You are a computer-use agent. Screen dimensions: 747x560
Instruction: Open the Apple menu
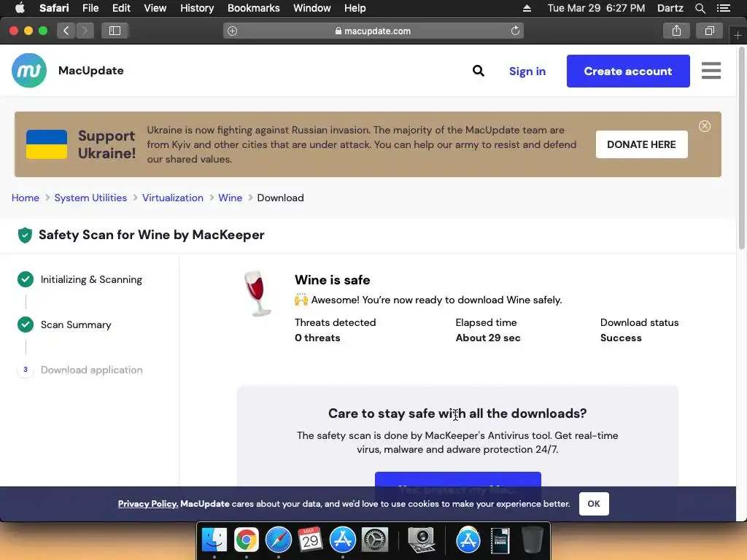coord(20,8)
